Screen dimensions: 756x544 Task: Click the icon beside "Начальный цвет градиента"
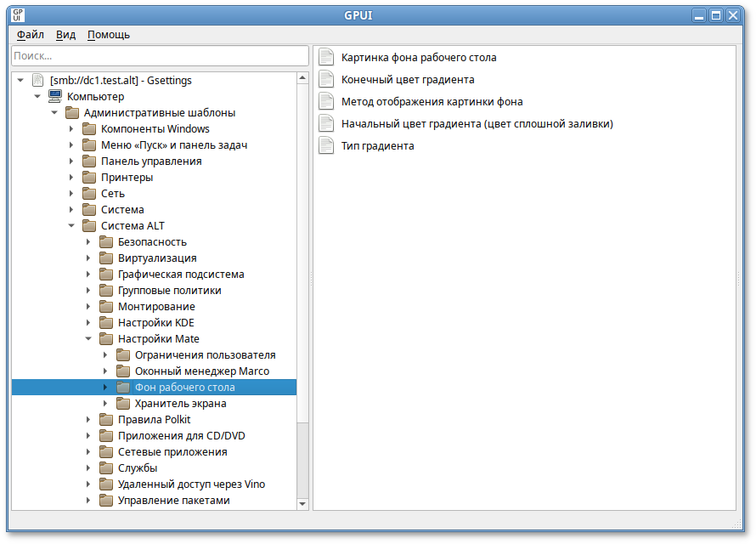click(325, 123)
